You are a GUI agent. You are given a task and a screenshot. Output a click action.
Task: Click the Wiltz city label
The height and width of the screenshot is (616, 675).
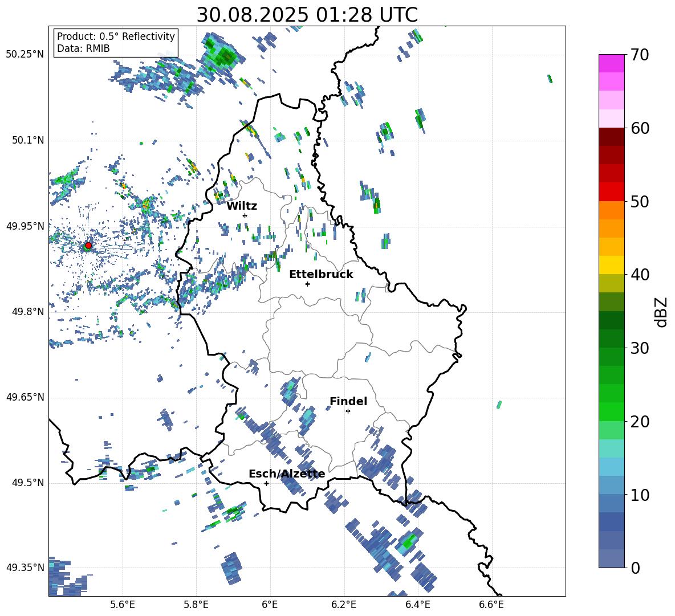tap(242, 206)
